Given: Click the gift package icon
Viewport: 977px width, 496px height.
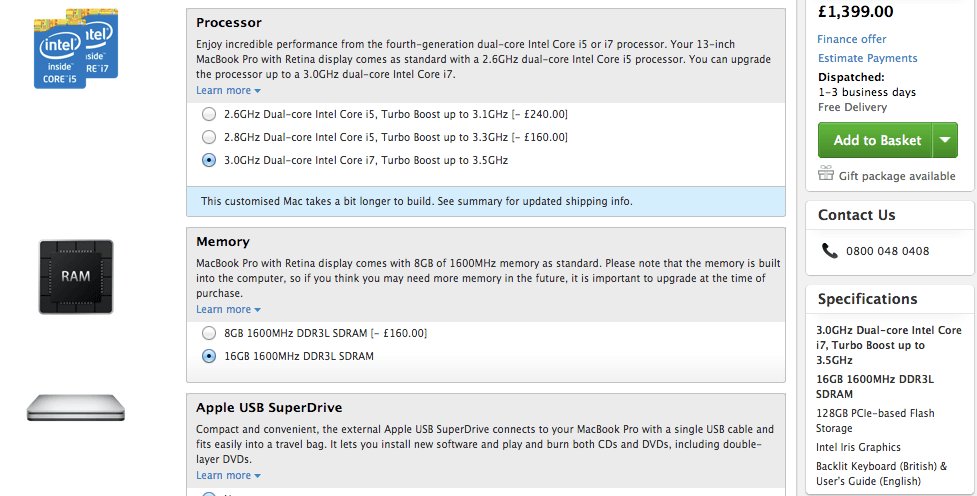Looking at the screenshot, I should coord(826,173).
